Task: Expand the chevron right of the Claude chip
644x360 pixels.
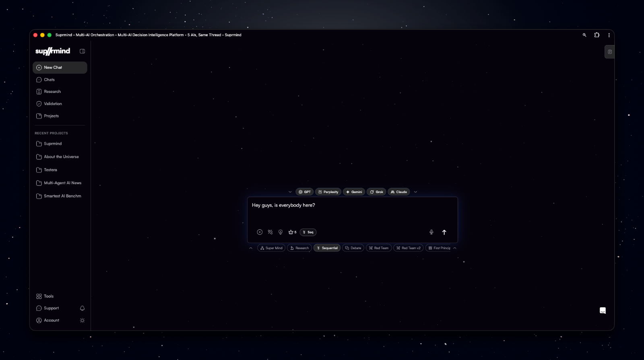Action: pyautogui.click(x=415, y=192)
